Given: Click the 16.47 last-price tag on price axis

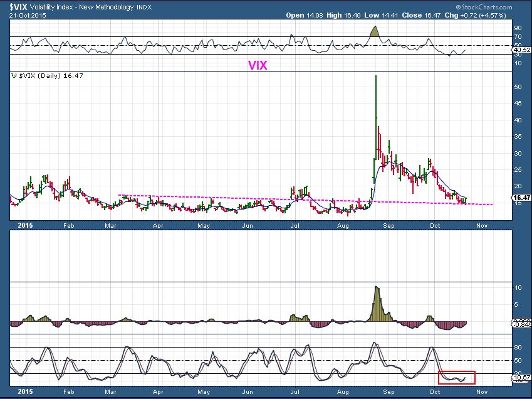Looking at the screenshot, I should point(522,198).
